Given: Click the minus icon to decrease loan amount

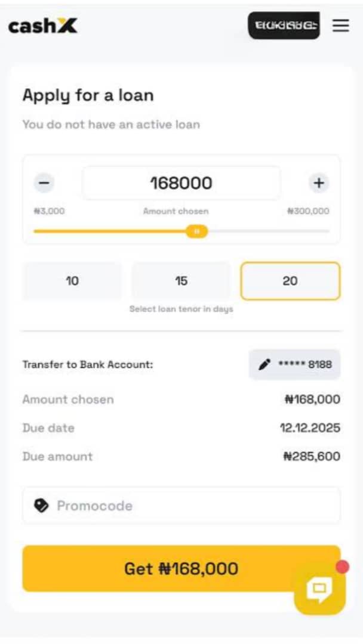Looking at the screenshot, I should [44, 183].
